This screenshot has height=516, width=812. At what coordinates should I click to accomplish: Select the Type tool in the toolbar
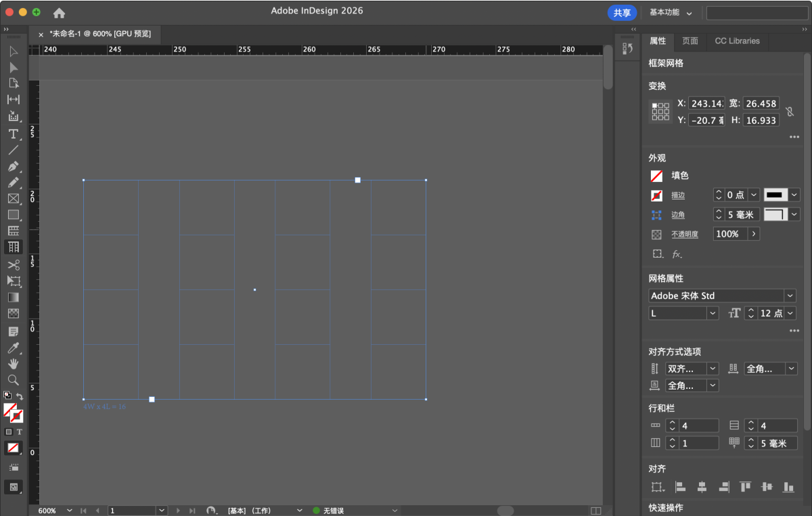(13, 134)
